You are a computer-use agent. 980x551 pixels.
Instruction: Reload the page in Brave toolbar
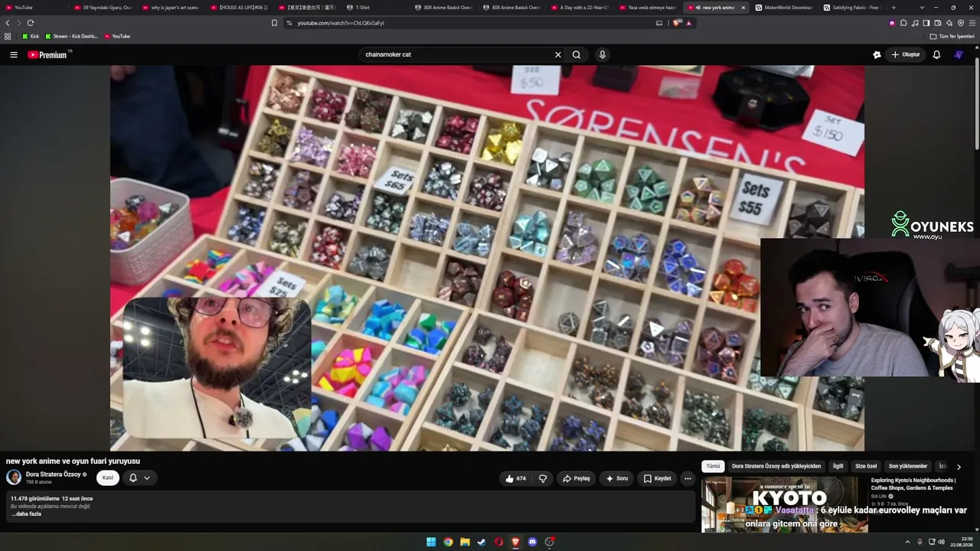pyautogui.click(x=31, y=23)
